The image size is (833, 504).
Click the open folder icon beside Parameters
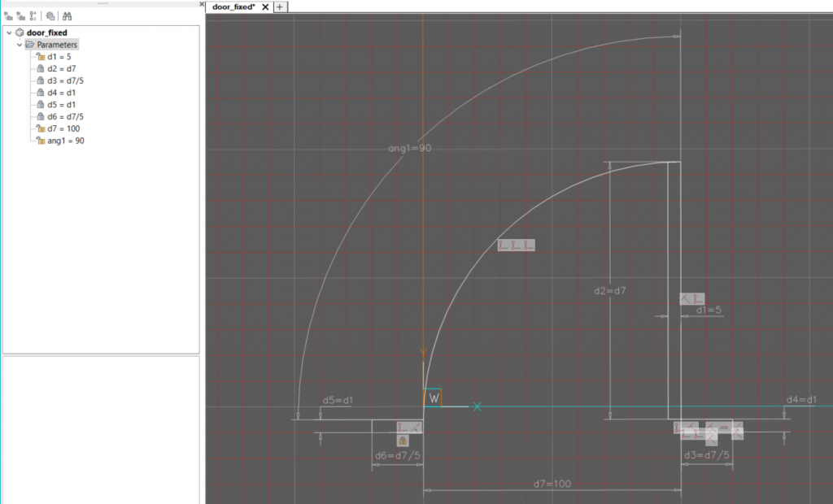pyautogui.click(x=30, y=45)
